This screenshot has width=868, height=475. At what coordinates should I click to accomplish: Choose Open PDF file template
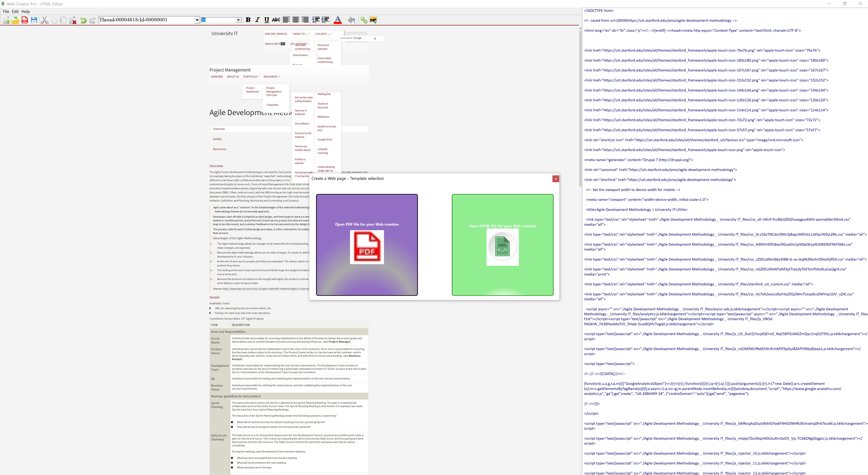tap(367, 245)
